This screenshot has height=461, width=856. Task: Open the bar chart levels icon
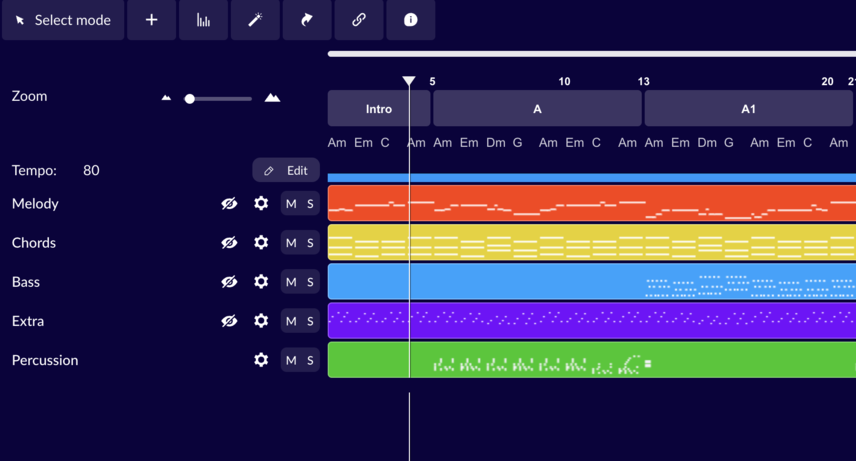coord(203,20)
